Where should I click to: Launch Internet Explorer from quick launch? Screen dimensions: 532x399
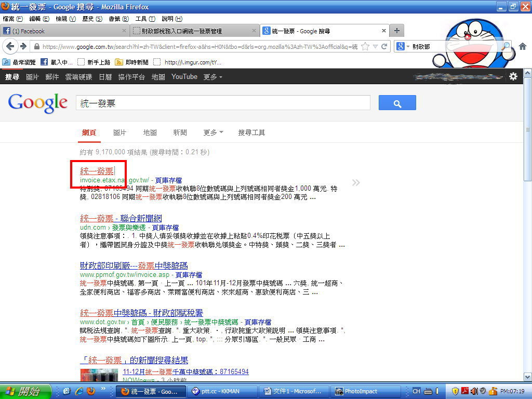pyautogui.click(x=79, y=391)
